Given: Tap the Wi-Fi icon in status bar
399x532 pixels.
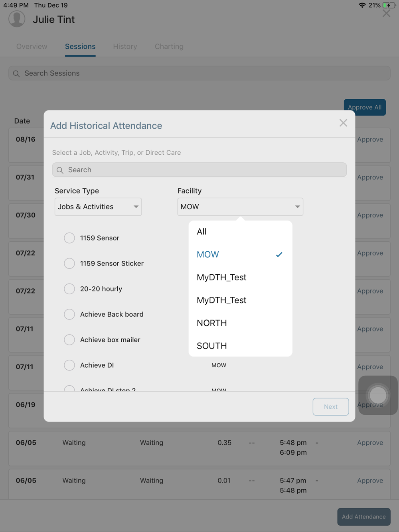Looking at the screenshot, I should tap(362, 5).
